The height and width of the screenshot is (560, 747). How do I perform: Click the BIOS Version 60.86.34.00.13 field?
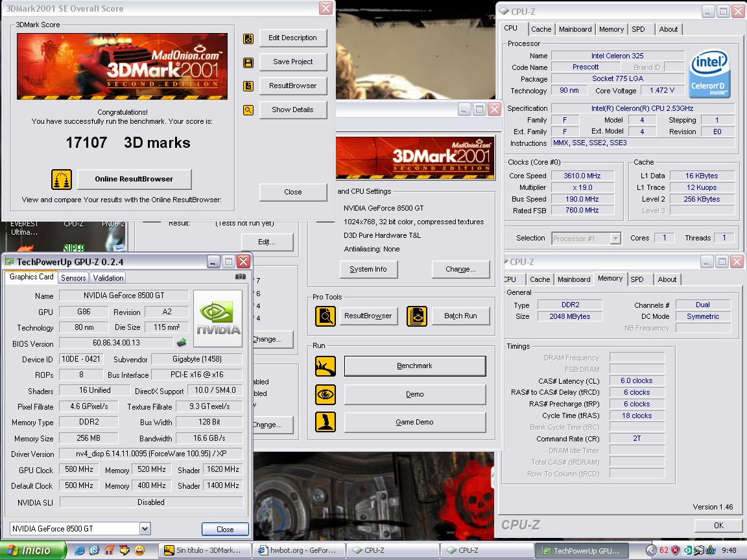point(116,343)
